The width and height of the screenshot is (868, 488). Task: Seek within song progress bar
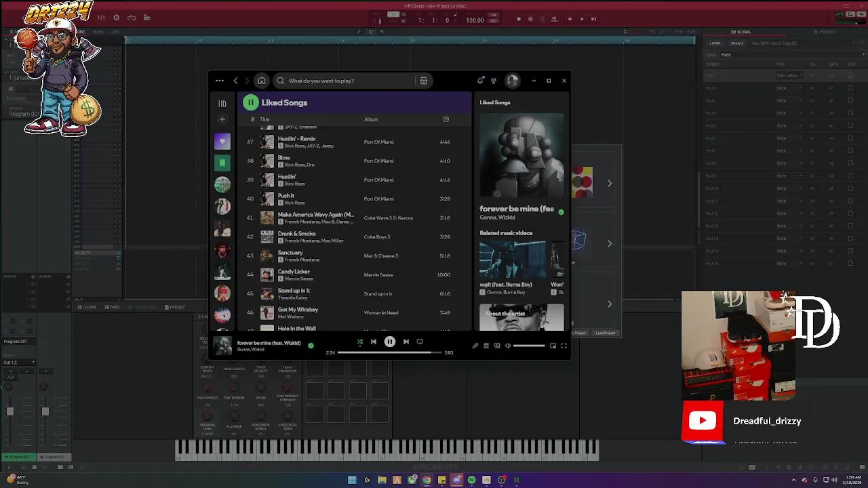click(390, 352)
